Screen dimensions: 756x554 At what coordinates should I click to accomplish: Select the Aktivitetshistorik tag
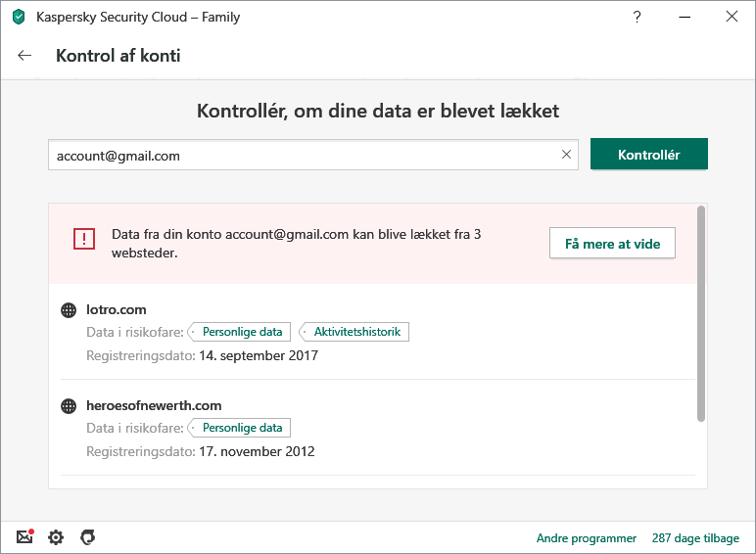[x=356, y=332]
